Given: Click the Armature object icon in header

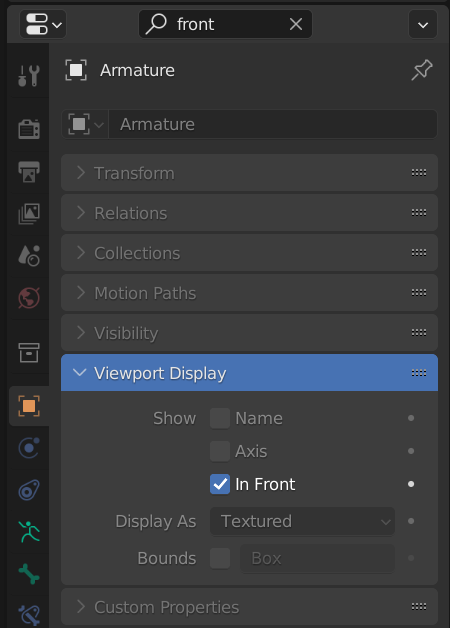Looking at the screenshot, I should coord(76,70).
